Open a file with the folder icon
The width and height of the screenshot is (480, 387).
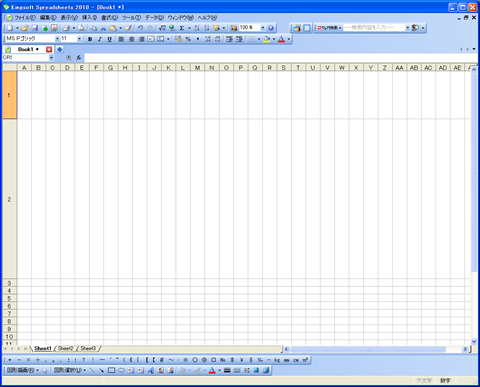point(24,28)
